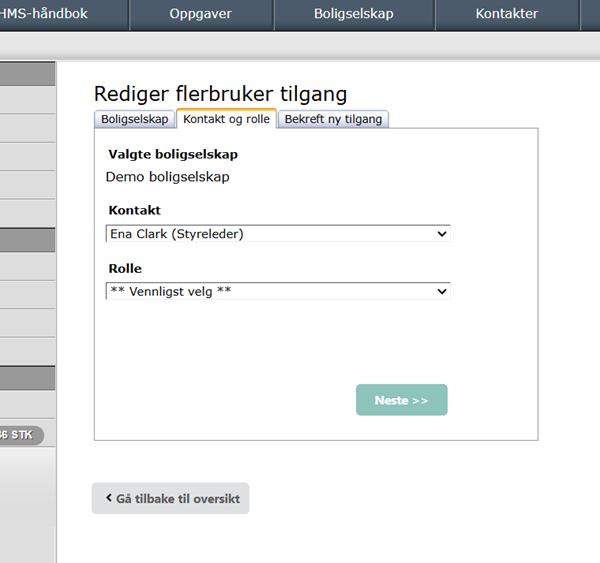Click the Demo boligselskap text
Screen dimensions: 600x563
(x=167, y=177)
